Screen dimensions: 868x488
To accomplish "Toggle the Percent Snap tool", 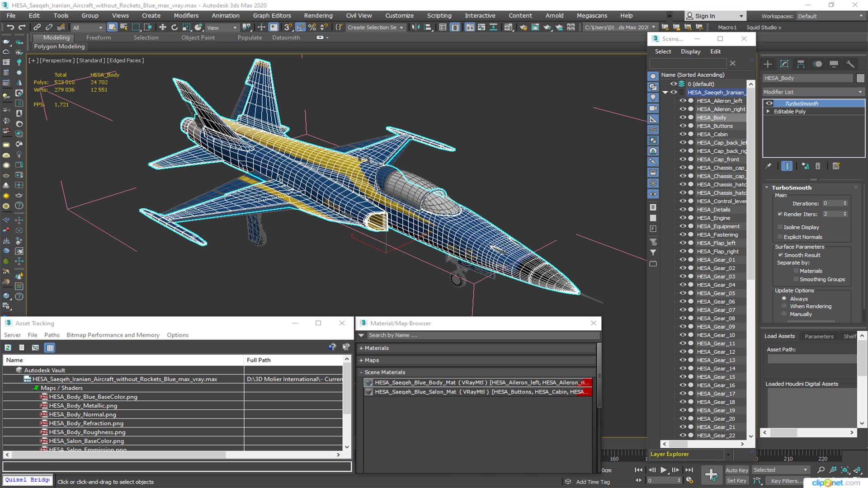I will click(312, 27).
